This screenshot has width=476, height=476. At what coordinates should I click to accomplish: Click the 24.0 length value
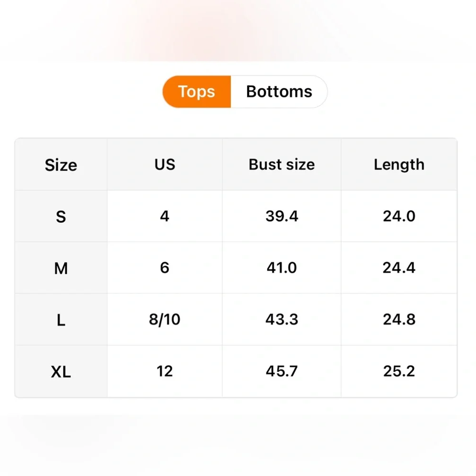(399, 217)
